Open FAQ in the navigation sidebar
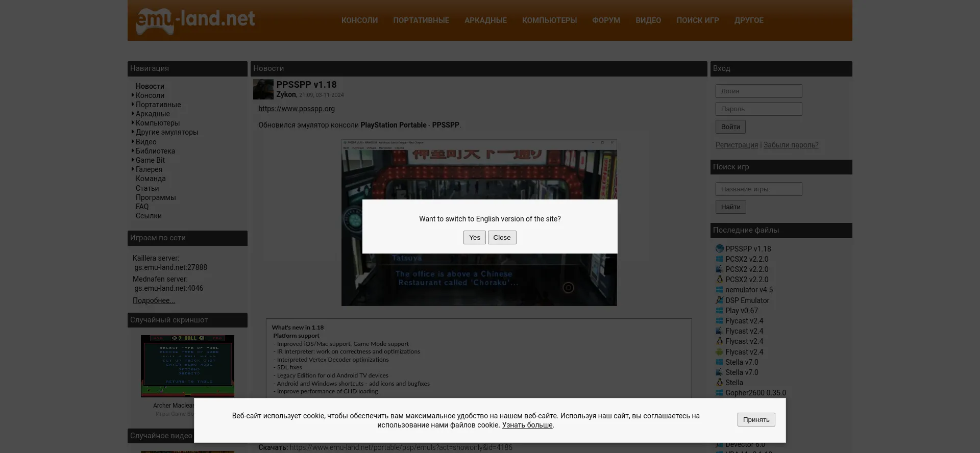This screenshot has height=453, width=980. click(142, 207)
